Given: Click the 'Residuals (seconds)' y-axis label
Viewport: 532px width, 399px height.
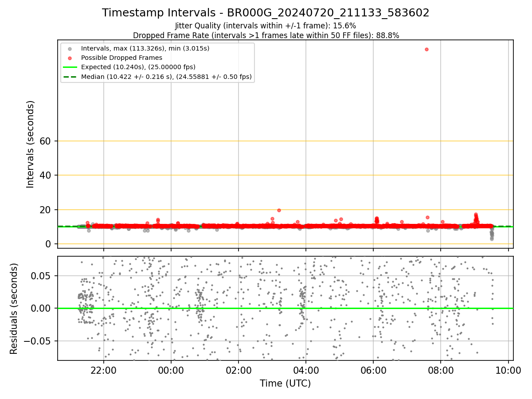Looking at the screenshot, I should [x=14, y=309].
